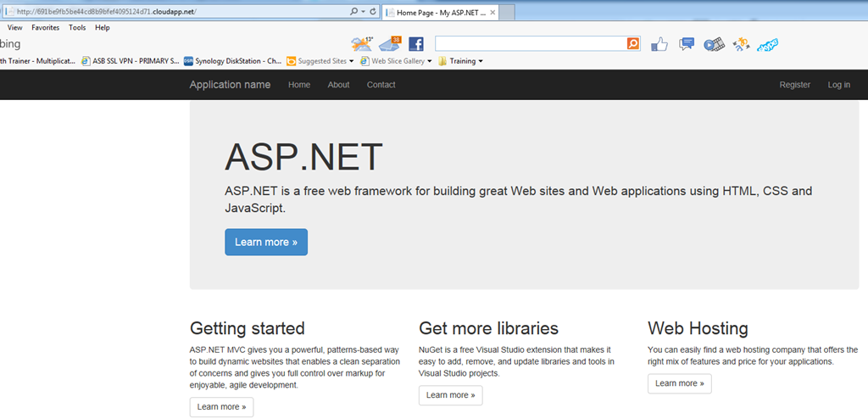Click the magnifier search icon in address bar
Image resolution: width=868 pixels, height=419 pixels.
354,12
